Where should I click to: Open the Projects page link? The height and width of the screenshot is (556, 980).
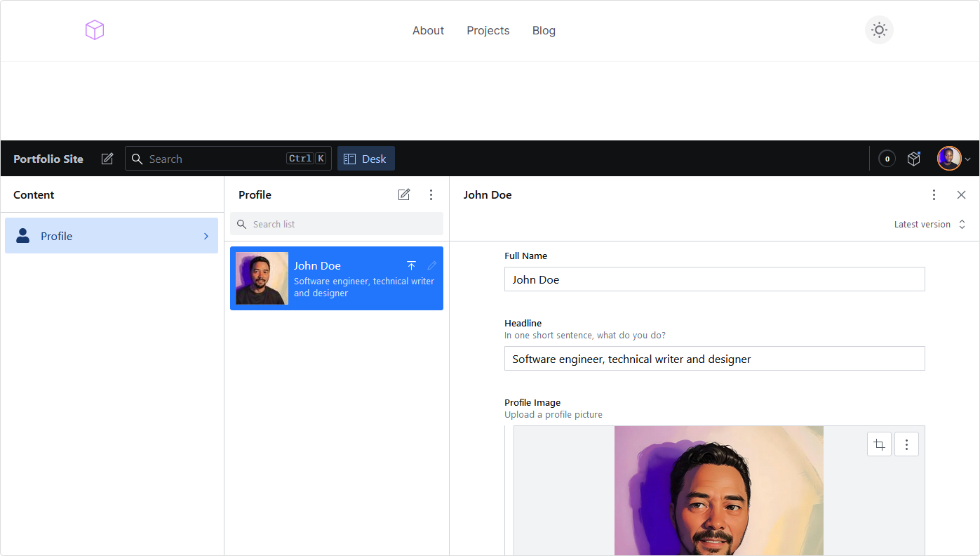coord(488,30)
